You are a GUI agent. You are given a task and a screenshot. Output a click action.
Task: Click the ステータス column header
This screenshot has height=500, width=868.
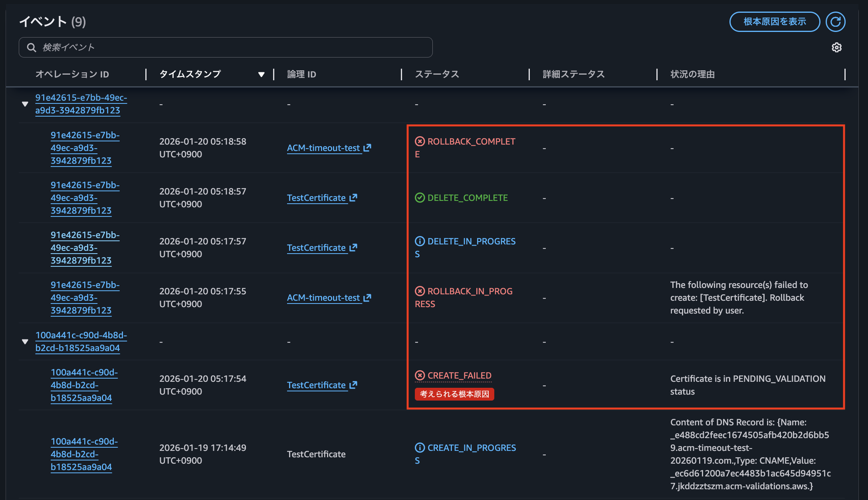(437, 74)
